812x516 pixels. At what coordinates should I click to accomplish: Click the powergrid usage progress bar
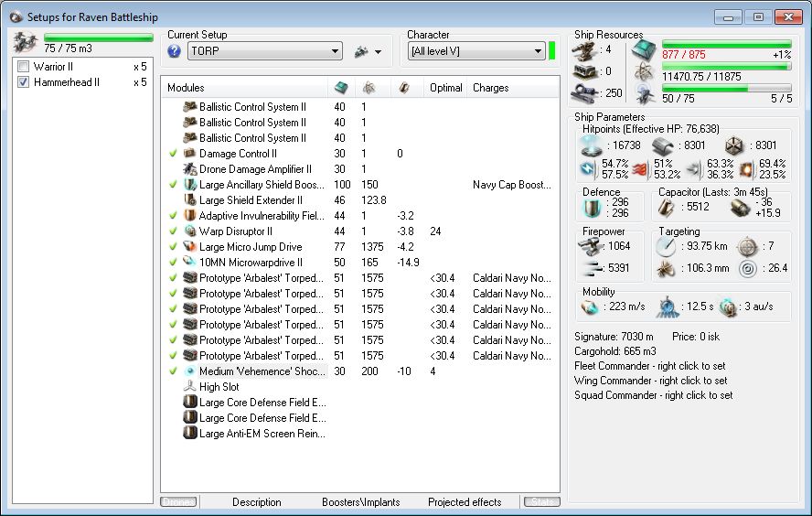(727, 66)
